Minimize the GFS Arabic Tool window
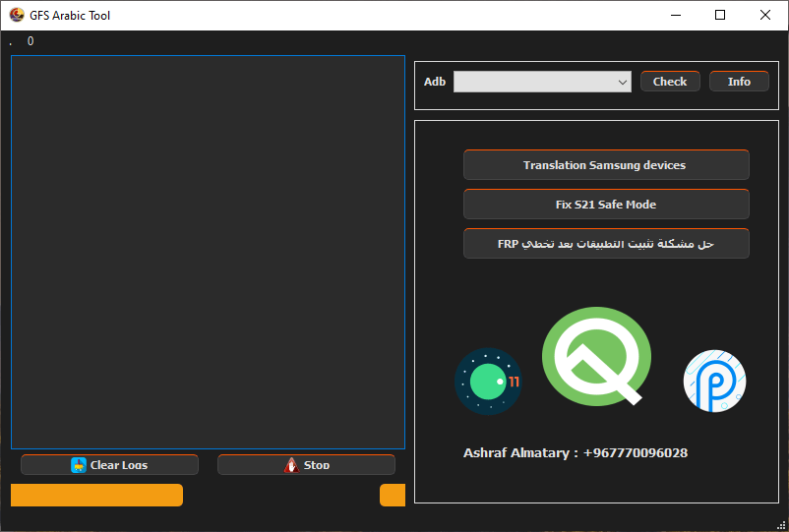Screen dimensions: 789x532 [x=676, y=15]
